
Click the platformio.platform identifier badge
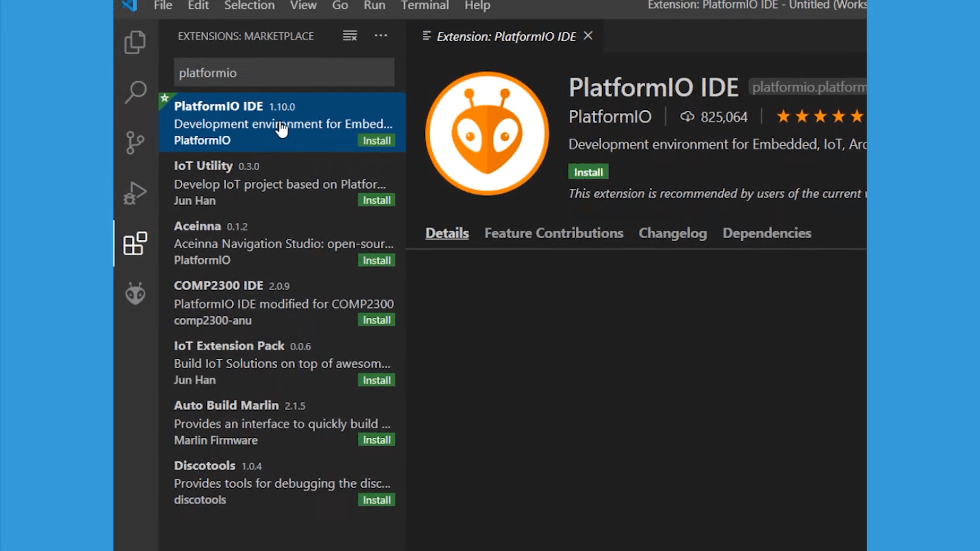(x=808, y=87)
